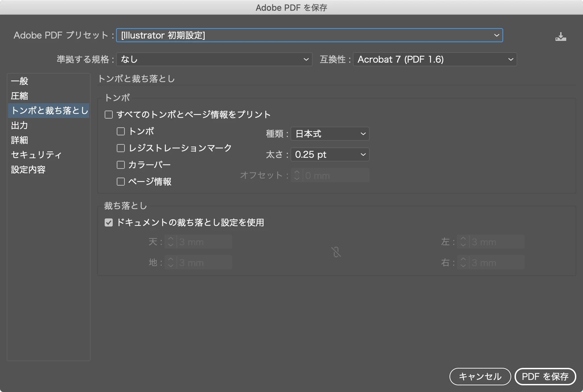
Task: Click the トンボと裁ち落とし panel heading
Action: point(136,79)
